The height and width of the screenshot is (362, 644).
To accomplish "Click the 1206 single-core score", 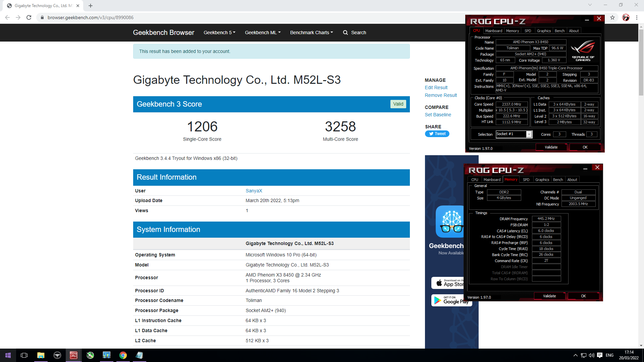I will [x=202, y=127].
